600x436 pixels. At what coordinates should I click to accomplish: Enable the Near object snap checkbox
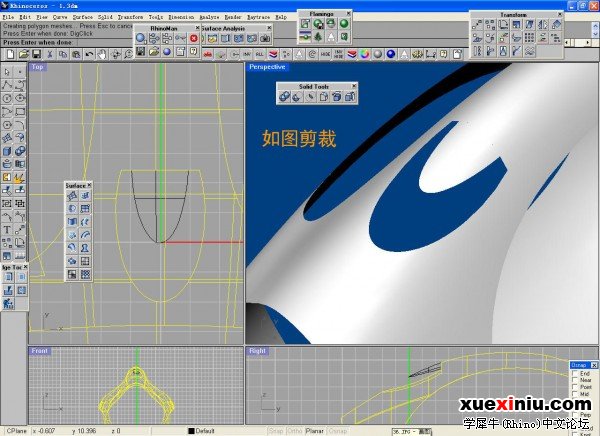tap(575, 380)
